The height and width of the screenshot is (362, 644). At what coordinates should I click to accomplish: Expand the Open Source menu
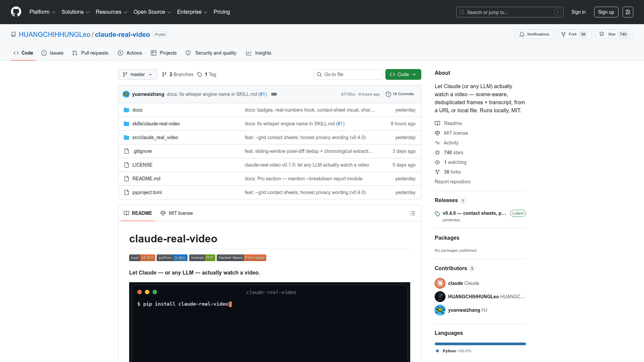point(152,12)
